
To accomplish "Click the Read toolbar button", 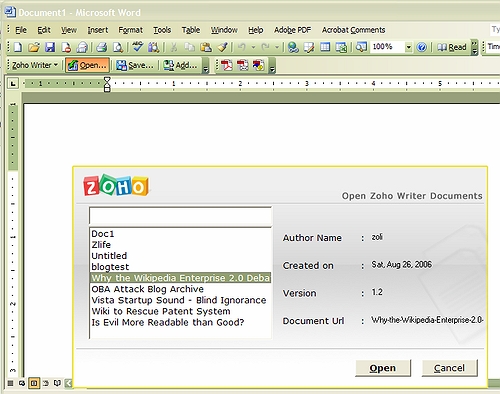I will (x=451, y=47).
